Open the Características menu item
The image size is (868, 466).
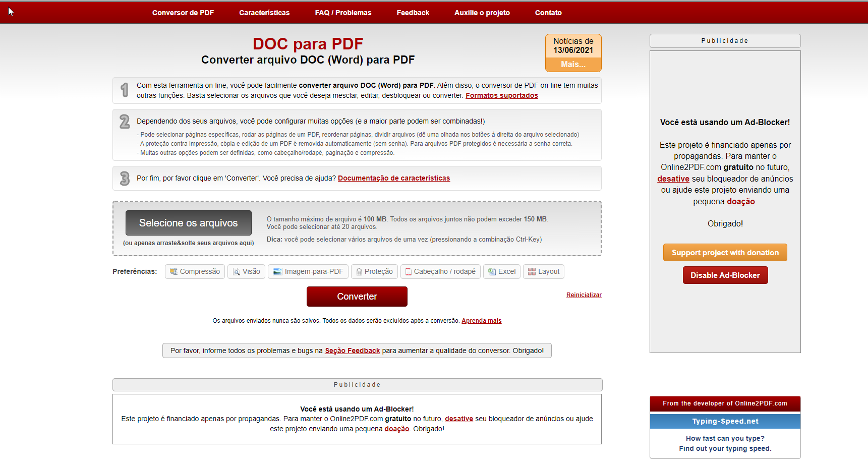[x=264, y=13]
